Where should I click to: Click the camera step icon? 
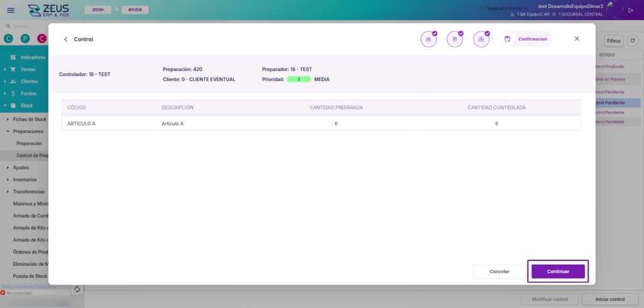(481, 39)
